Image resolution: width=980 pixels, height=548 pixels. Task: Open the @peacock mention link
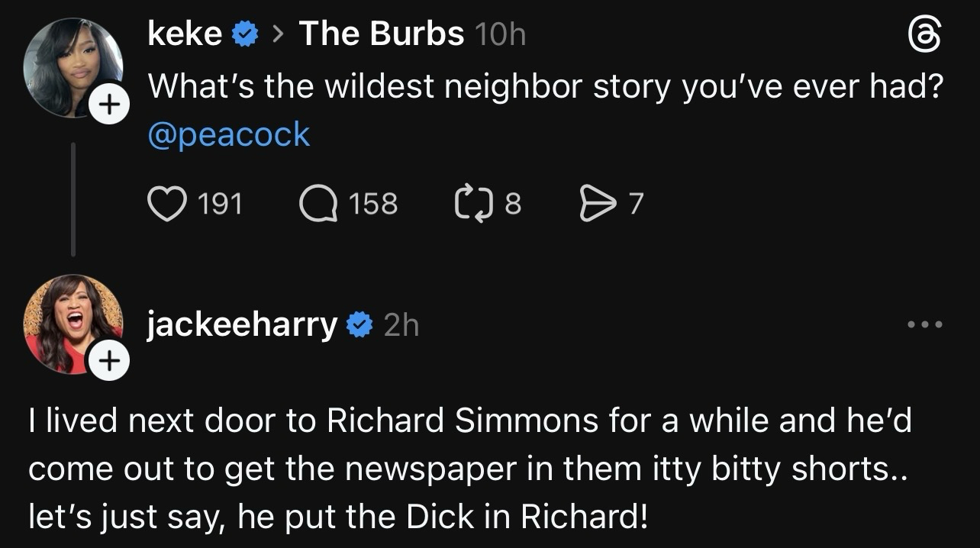[x=229, y=135]
